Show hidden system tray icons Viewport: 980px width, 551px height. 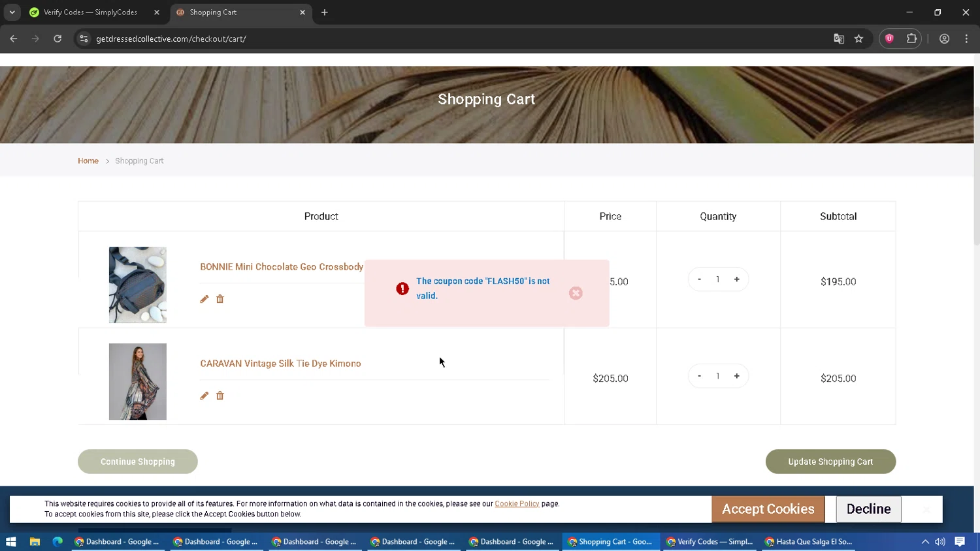[x=925, y=542]
